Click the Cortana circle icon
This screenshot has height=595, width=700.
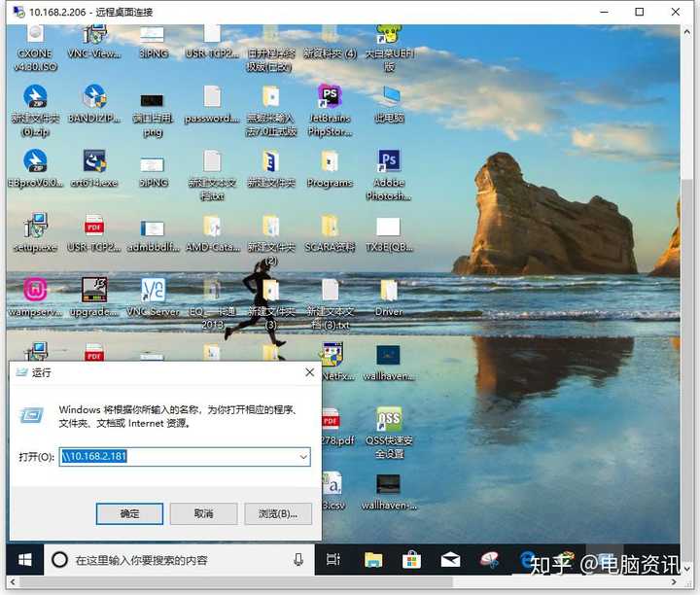[x=60, y=559]
